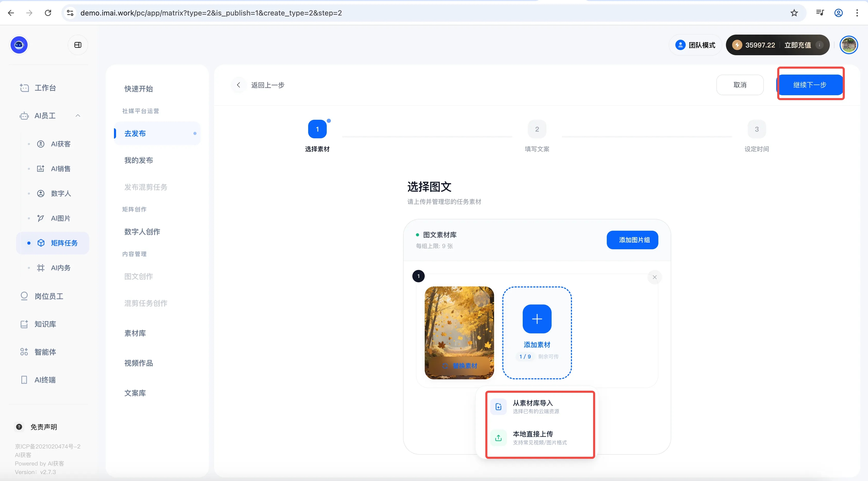868x481 pixels.
Task: Click the blue robot logo icon
Action: (19, 45)
